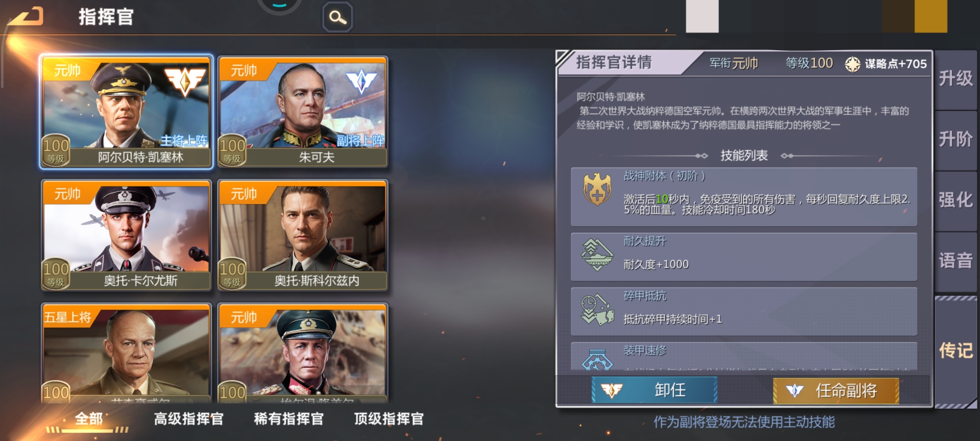This screenshot has width=980, height=441.
Task: Open the 升级 side tab
Action: [x=955, y=79]
